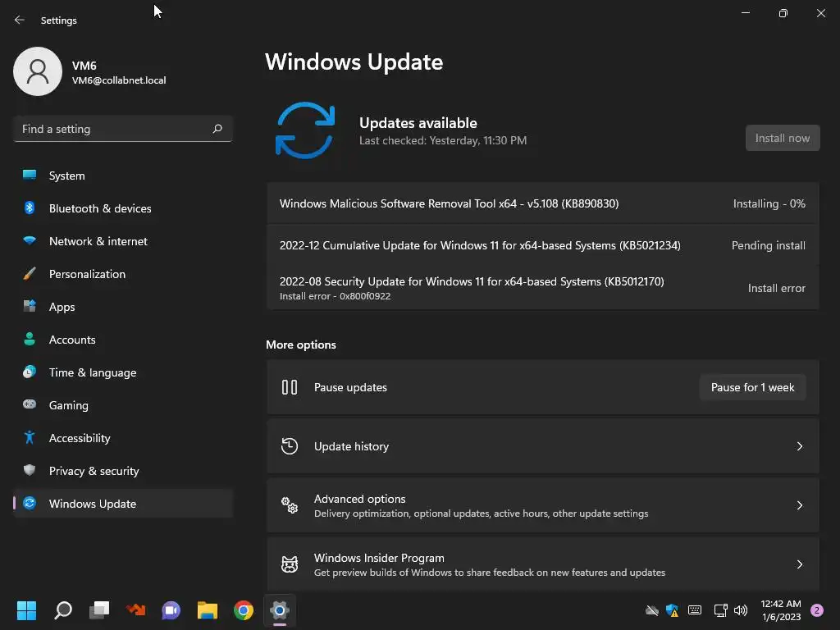
Task: Click the touch keyboard tray icon
Action: (695, 610)
